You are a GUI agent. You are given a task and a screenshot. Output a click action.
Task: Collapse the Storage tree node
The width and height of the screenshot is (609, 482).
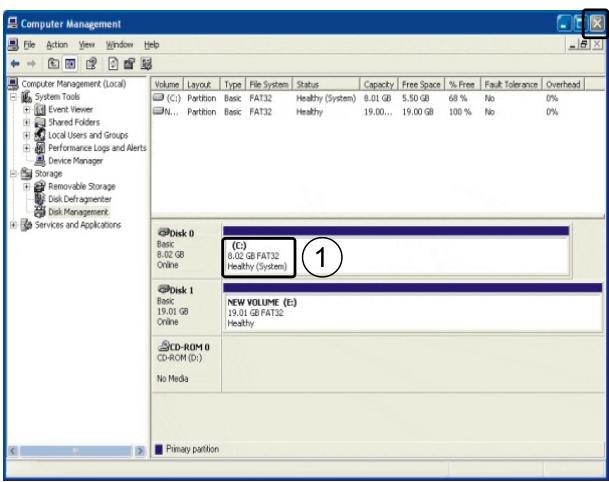point(14,174)
